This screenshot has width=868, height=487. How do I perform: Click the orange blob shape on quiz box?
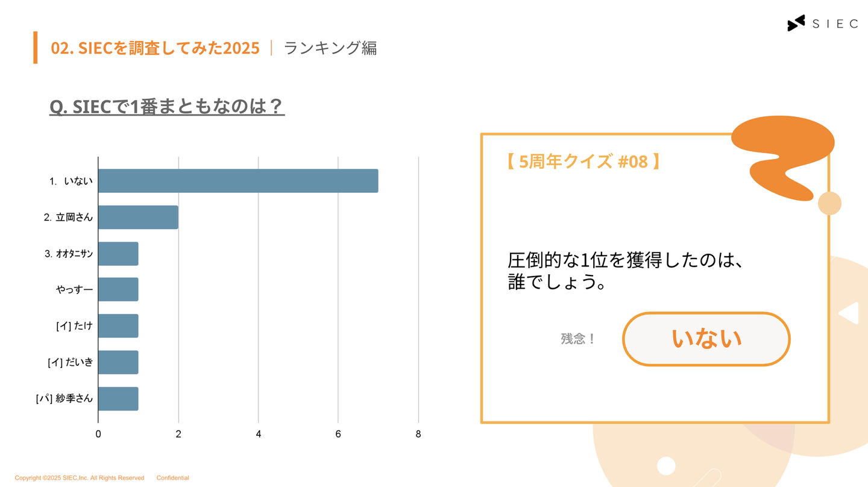[782, 152]
